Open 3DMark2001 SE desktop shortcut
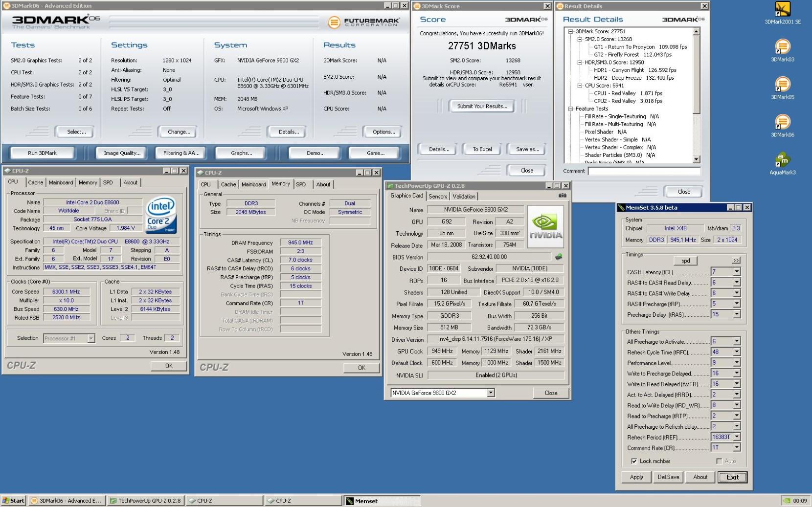 point(783,13)
